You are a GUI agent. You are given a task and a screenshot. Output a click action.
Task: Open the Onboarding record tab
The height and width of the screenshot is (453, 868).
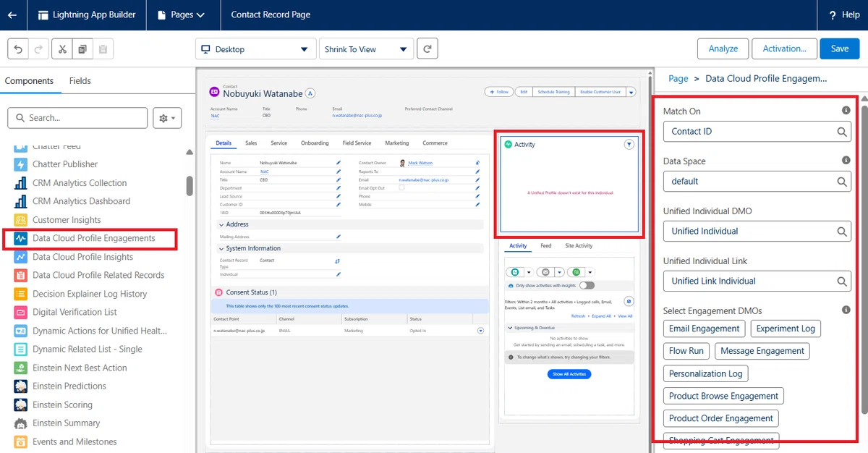tap(315, 143)
